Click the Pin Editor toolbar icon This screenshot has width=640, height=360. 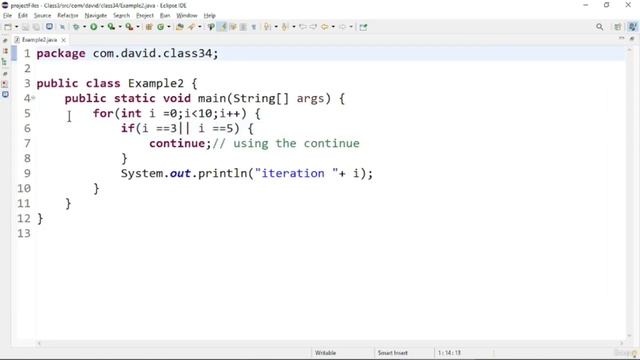click(x=363, y=27)
